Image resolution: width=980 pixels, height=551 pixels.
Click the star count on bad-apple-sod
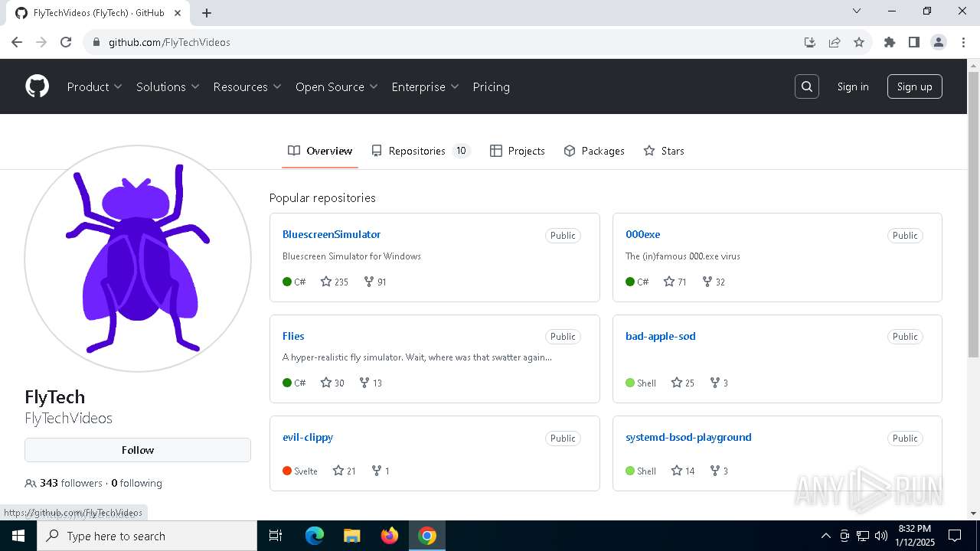(x=682, y=383)
